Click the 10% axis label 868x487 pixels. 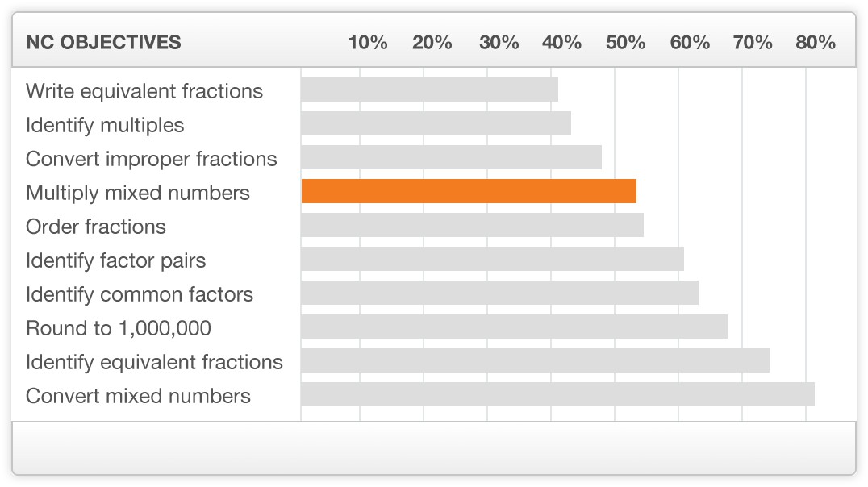[x=368, y=42]
